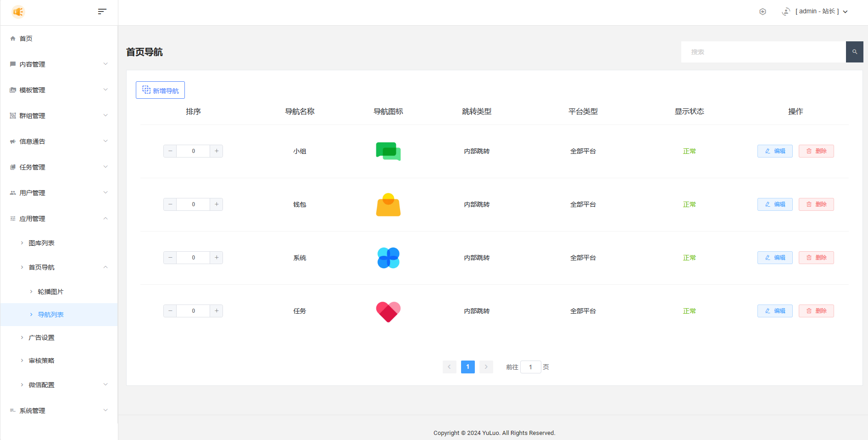Click the orange logo in top-left
The width and height of the screenshot is (868, 440).
pyautogui.click(x=18, y=12)
